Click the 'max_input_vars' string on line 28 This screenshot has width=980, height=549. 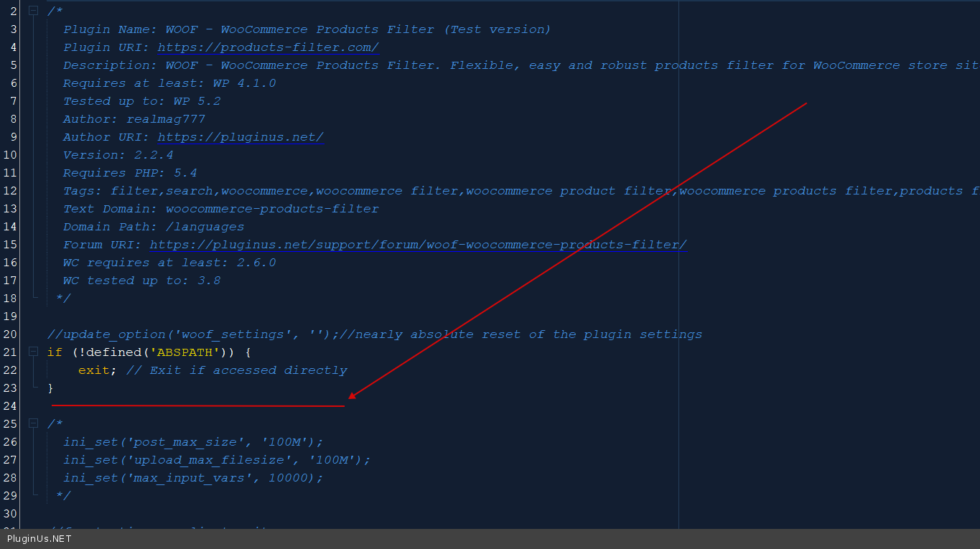coord(189,478)
